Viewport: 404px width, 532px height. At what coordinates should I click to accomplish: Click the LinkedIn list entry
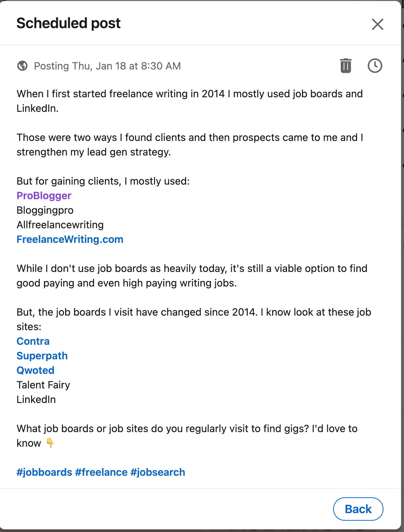(x=36, y=399)
